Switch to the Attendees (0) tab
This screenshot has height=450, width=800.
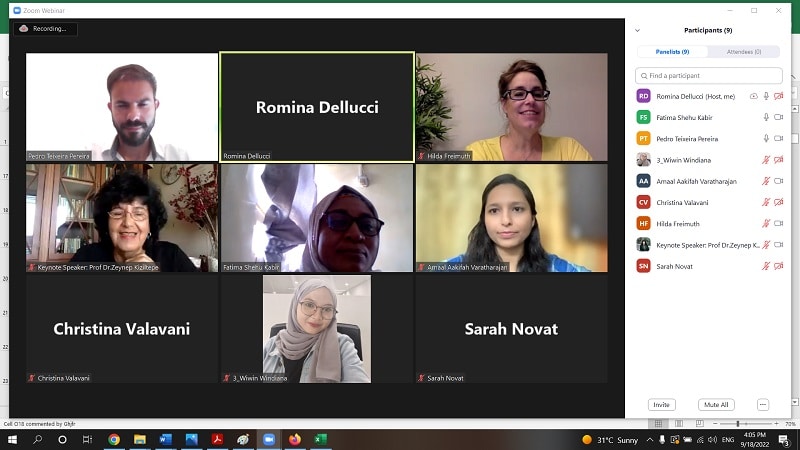(x=744, y=52)
